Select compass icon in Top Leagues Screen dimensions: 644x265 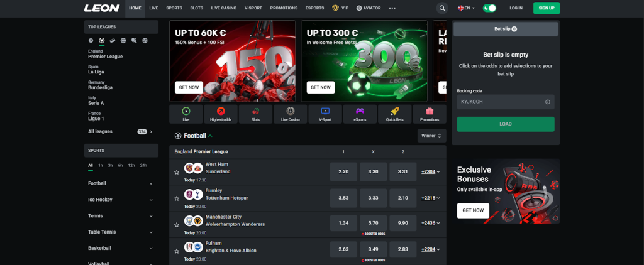click(91, 41)
